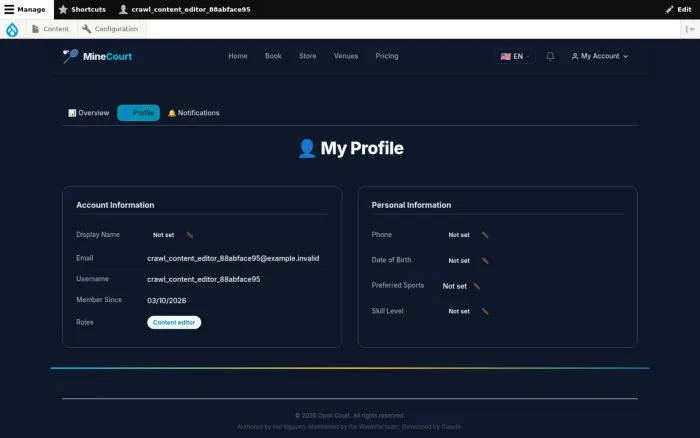Screen dimensions: 700x438
Task: Click the MineCourt brand name text
Action: 108,56
